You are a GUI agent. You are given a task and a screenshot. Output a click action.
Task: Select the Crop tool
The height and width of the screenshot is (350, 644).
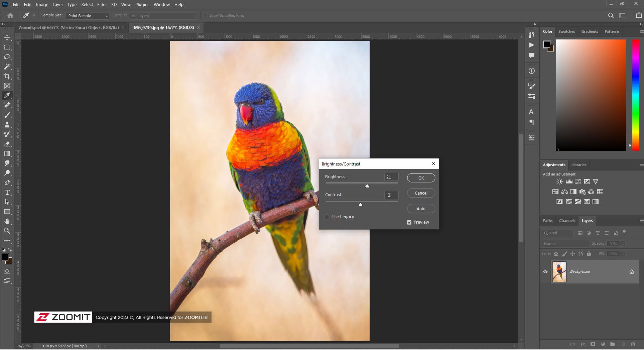[x=7, y=76]
